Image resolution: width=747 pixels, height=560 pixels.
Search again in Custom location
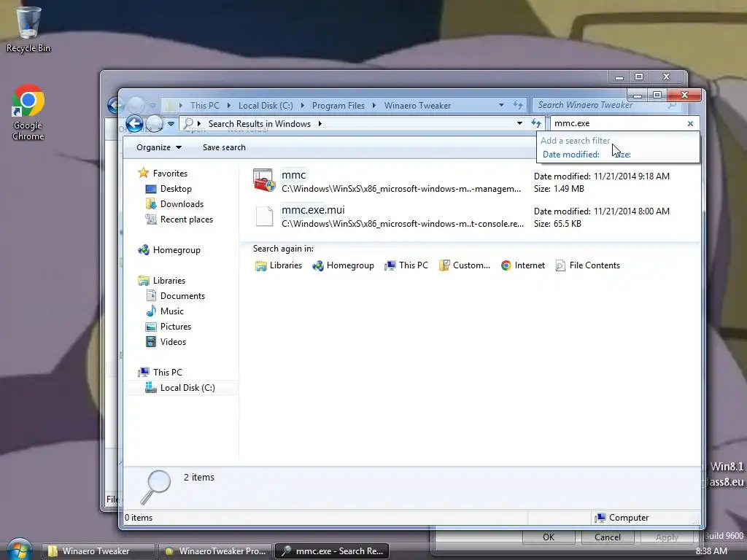[x=465, y=265]
